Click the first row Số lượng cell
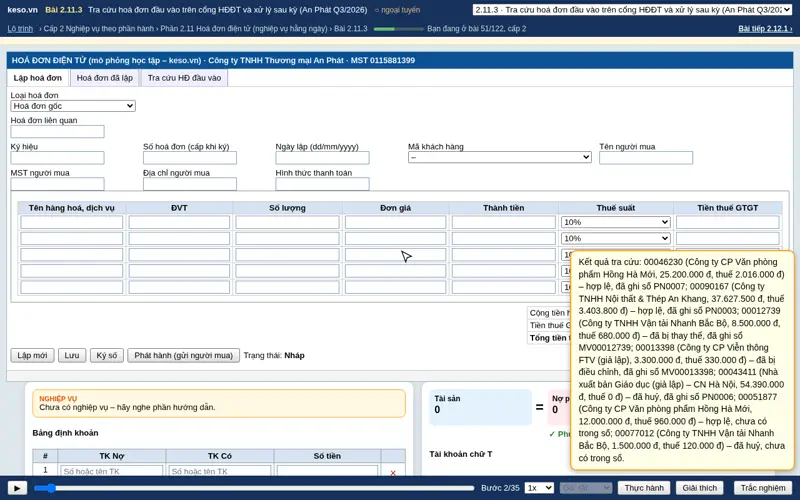 click(287, 222)
